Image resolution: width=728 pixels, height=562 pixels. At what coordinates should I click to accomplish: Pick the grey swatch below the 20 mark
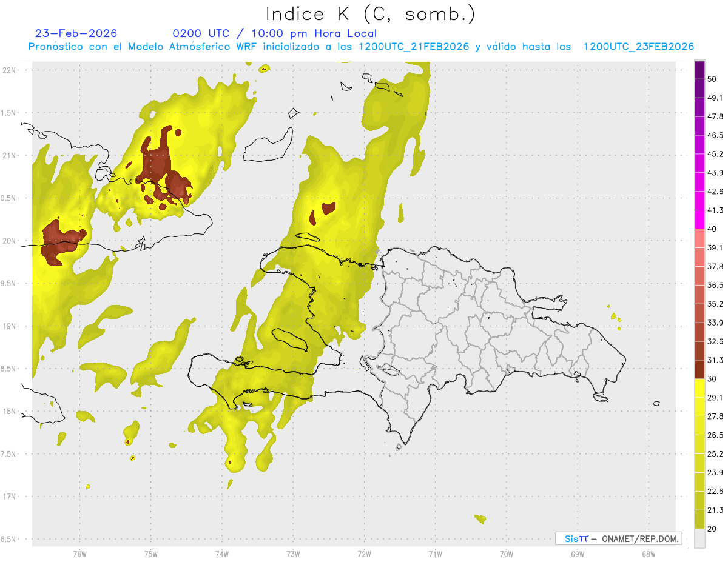click(699, 538)
